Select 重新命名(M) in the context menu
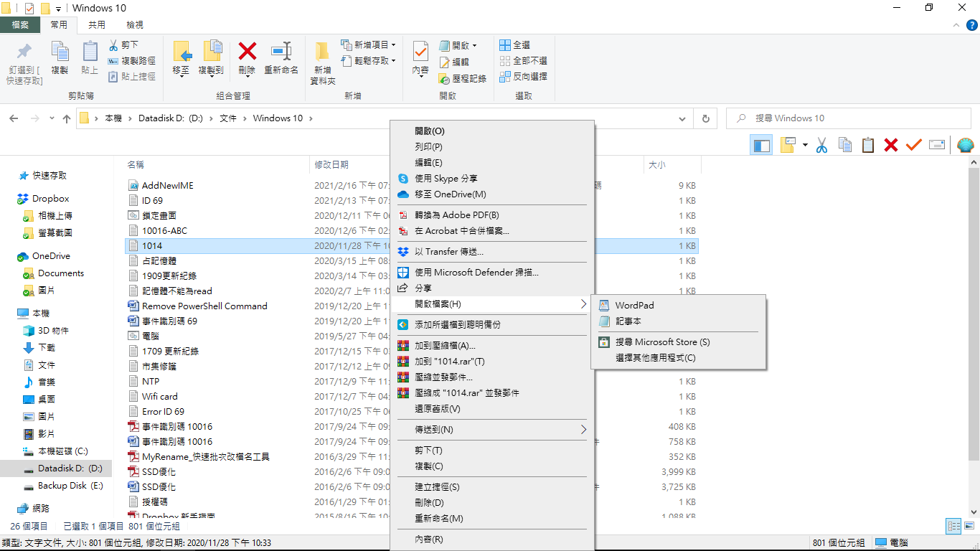This screenshot has height=551, width=980. 492,518
